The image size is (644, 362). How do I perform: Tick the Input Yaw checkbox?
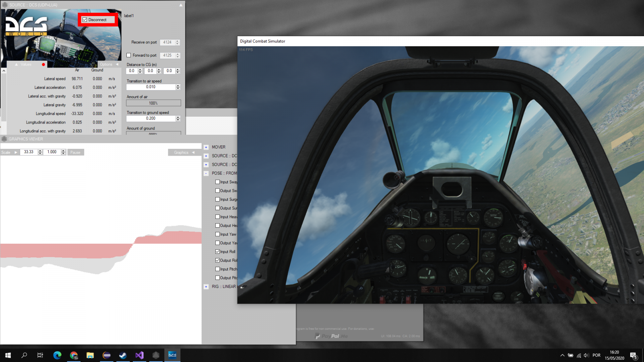[217, 234]
